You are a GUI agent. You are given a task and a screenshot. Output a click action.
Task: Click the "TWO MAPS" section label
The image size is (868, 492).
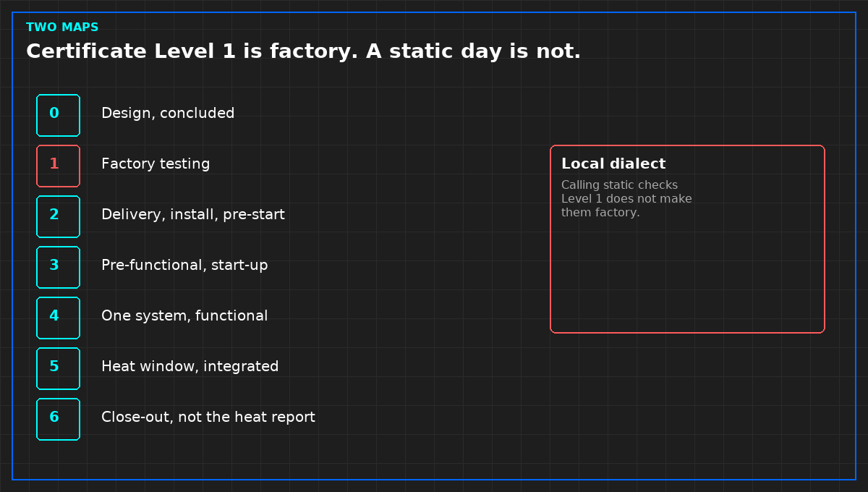(x=62, y=27)
